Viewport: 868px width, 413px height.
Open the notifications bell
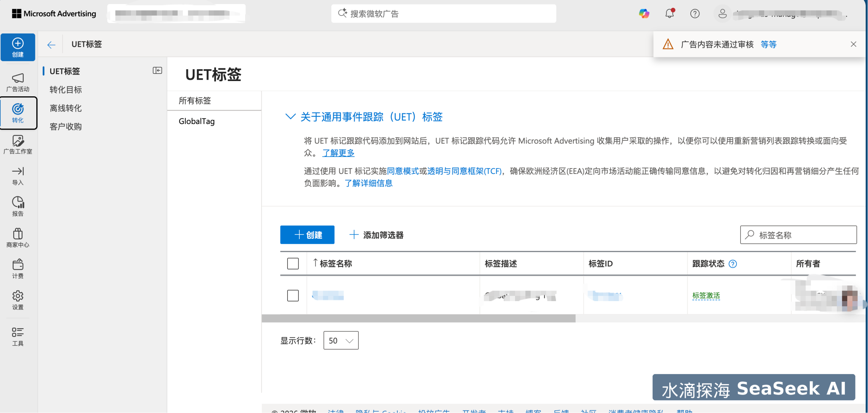click(x=669, y=14)
